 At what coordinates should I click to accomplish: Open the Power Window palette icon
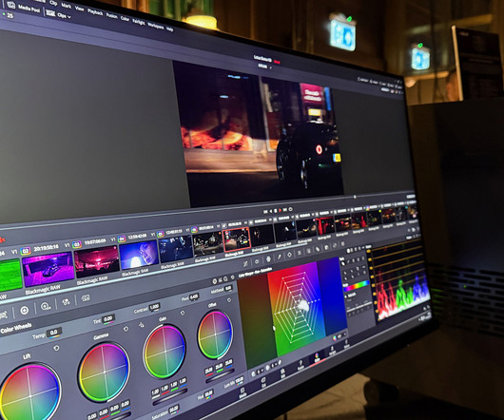point(289,255)
